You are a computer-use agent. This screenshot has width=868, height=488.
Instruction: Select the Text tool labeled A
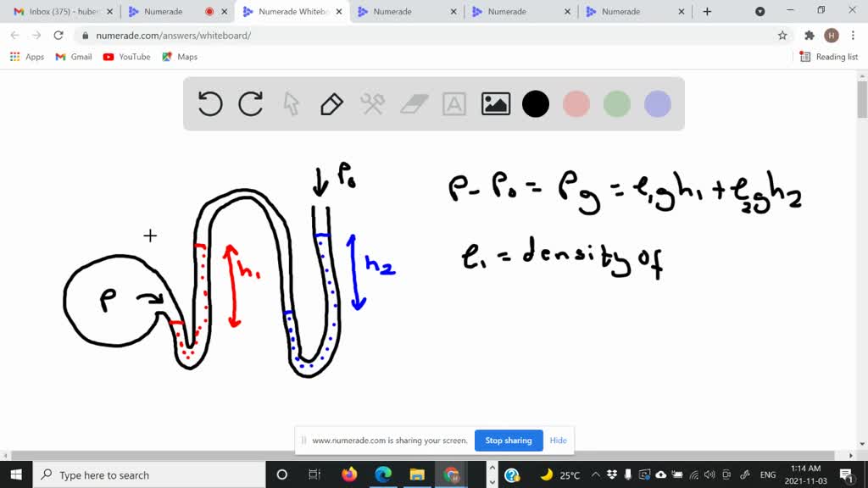(x=453, y=103)
